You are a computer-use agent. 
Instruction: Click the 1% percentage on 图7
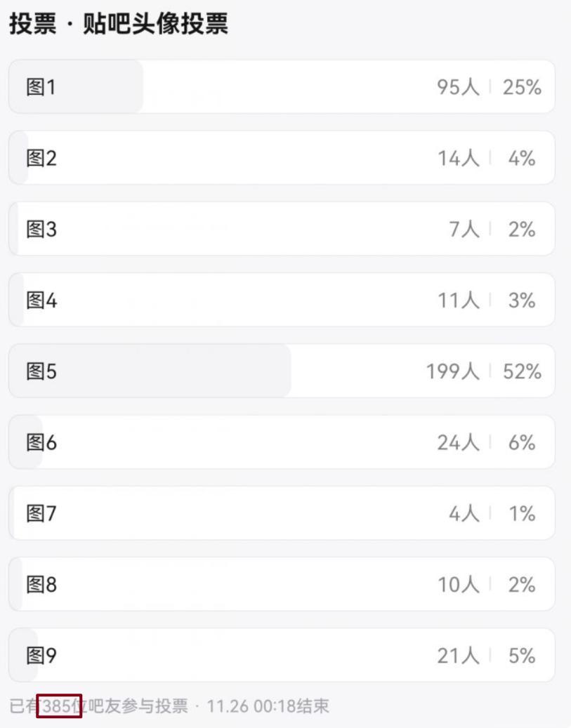tap(522, 514)
